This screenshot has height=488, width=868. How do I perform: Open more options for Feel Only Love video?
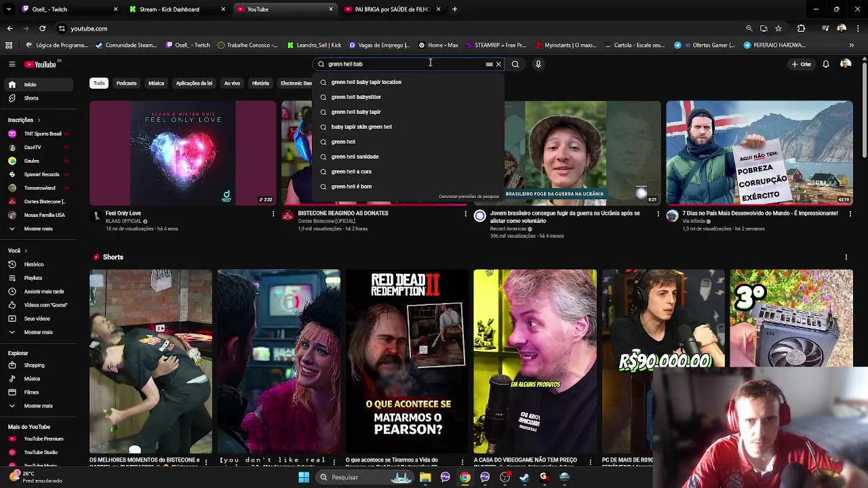pos(273,214)
